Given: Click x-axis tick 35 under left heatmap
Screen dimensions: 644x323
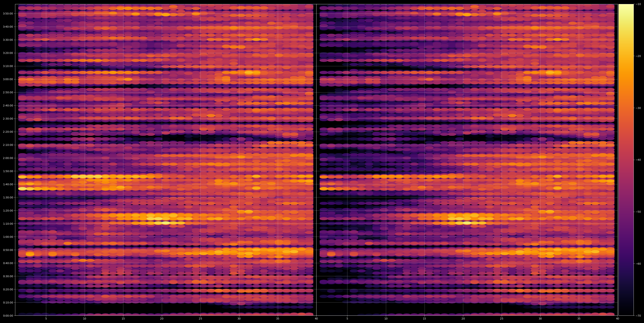Looking at the screenshot, I should click(278, 319).
